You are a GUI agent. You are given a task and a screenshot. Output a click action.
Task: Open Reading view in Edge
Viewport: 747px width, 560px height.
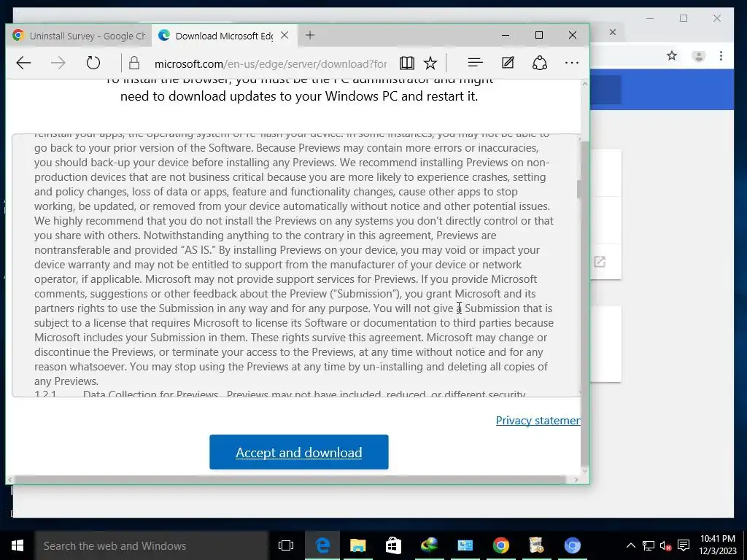pyautogui.click(x=407, y=63)
